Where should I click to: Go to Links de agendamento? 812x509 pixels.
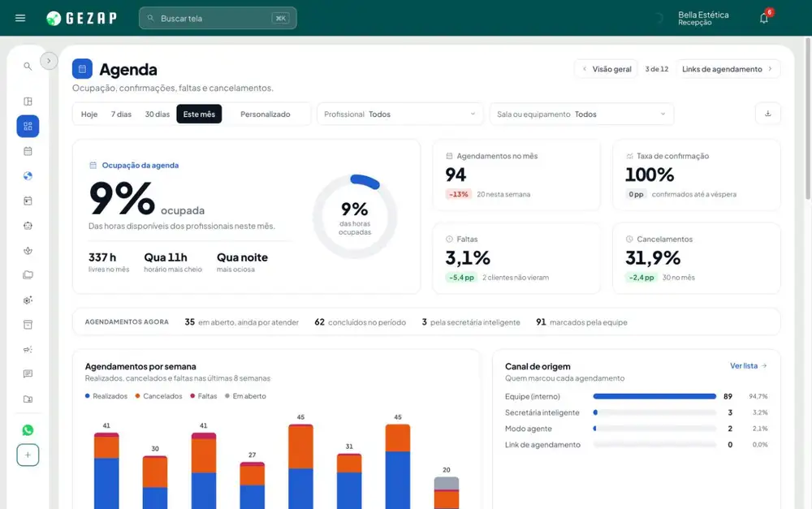pos(728,69)
